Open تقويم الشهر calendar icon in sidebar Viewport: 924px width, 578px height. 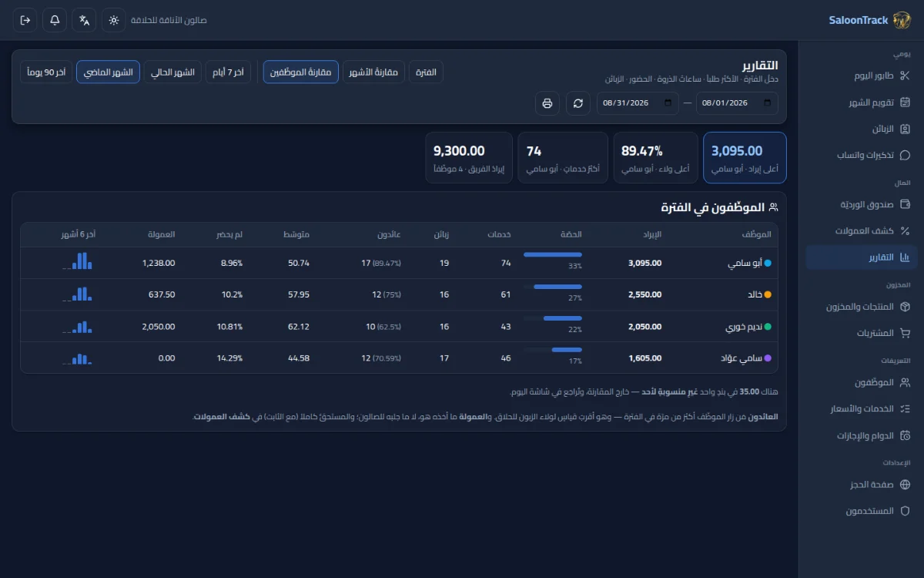coord(905,102)
